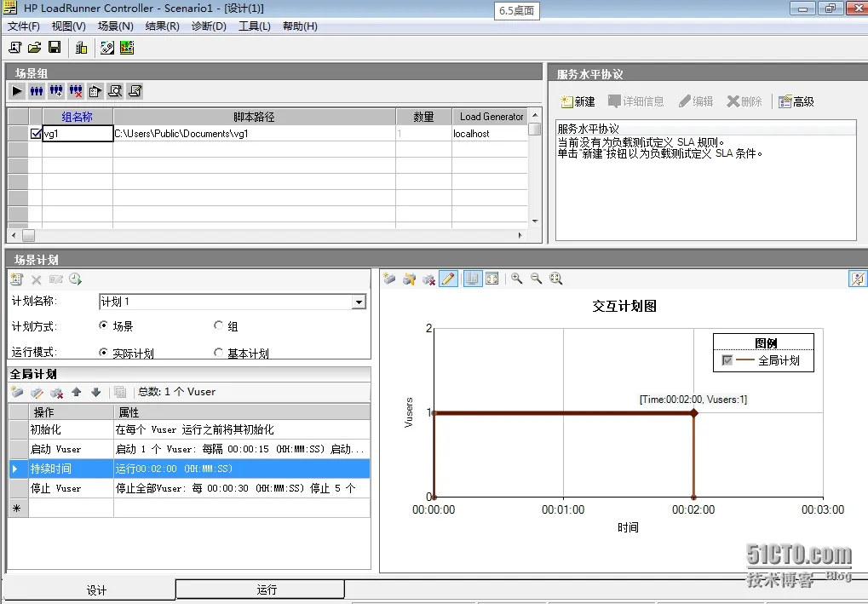Add an action in the global schedule toolbar
Screen dimensions: 868x604
(17, 392)
